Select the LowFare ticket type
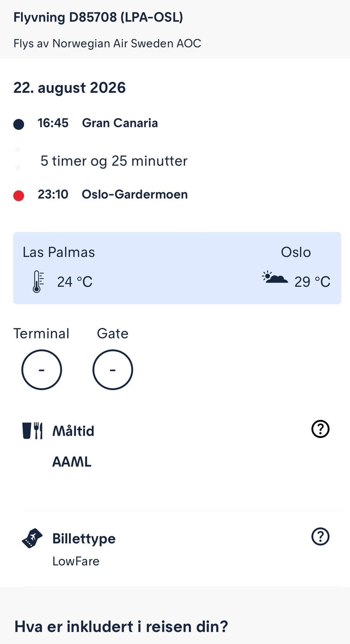Viewport: 350px width, 644px height. pos(76,561)
